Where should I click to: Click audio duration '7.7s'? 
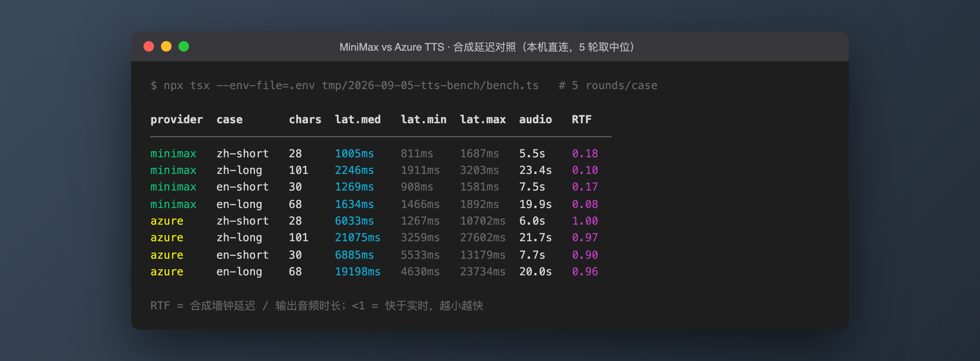tap(532, 255)
